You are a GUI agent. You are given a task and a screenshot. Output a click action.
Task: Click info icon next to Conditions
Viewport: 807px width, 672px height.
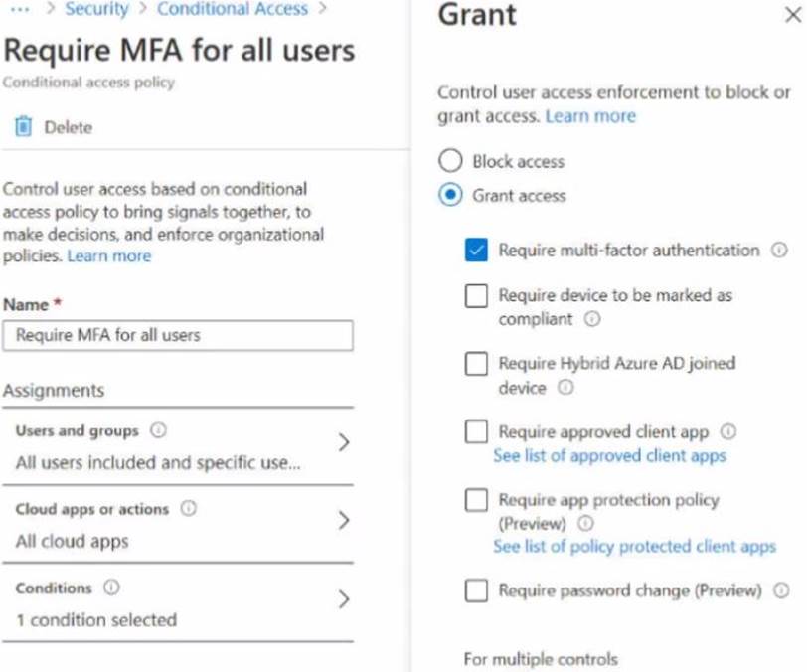pos(111,588)
